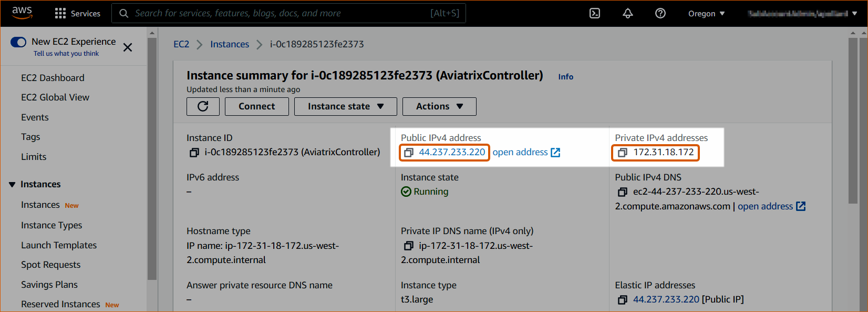868x312 pixels.
Task: Click the Elastic IP 44.237.233.220 link
Action: point(666,299)
